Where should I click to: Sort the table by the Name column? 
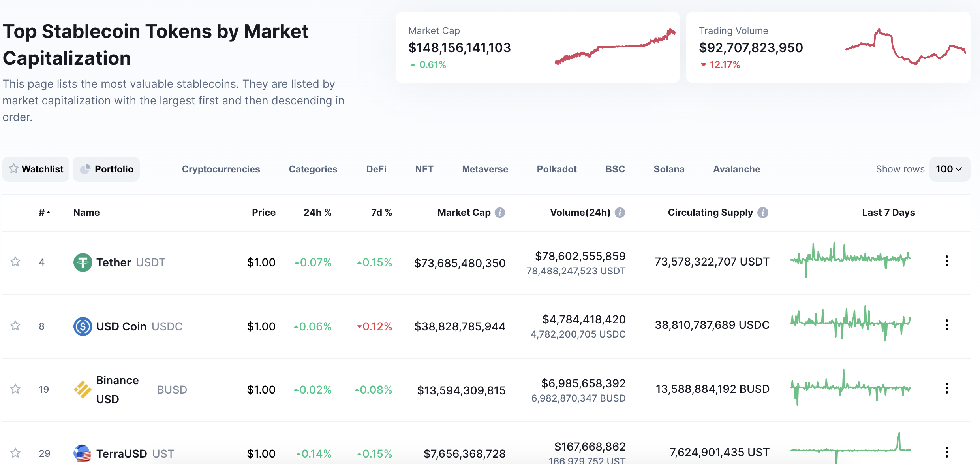(86, 213)
